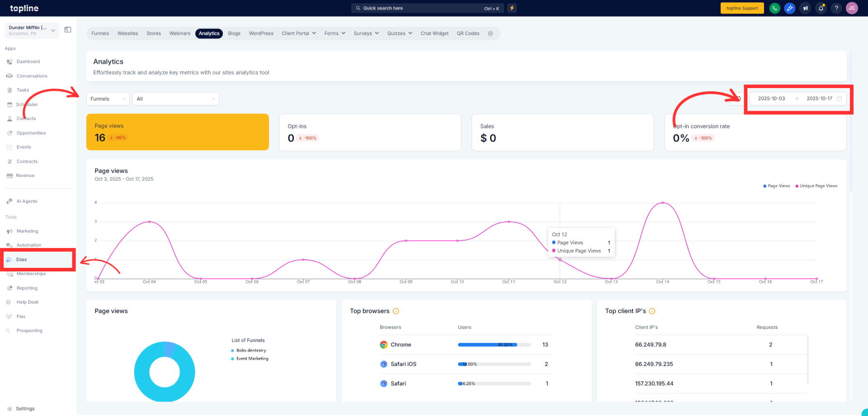Viewport: 868px width, 416px height.
Task: Open the Blogs tab
Action: click(234, 33)
